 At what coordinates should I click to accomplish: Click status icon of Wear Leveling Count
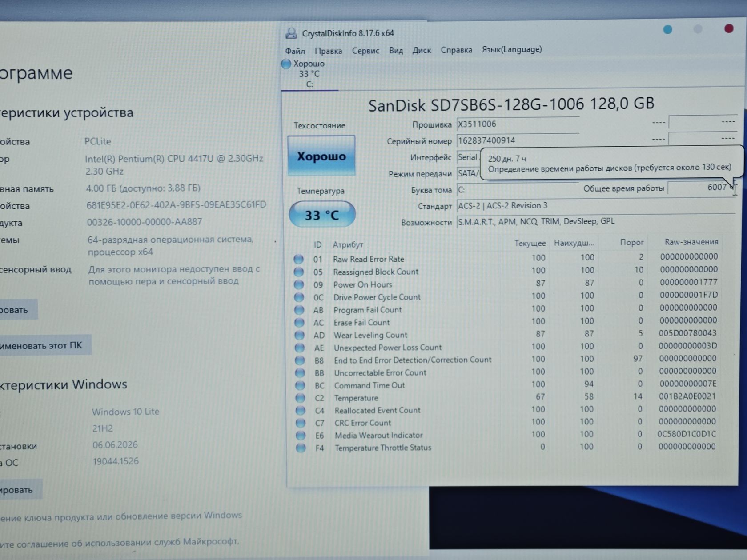300,335
